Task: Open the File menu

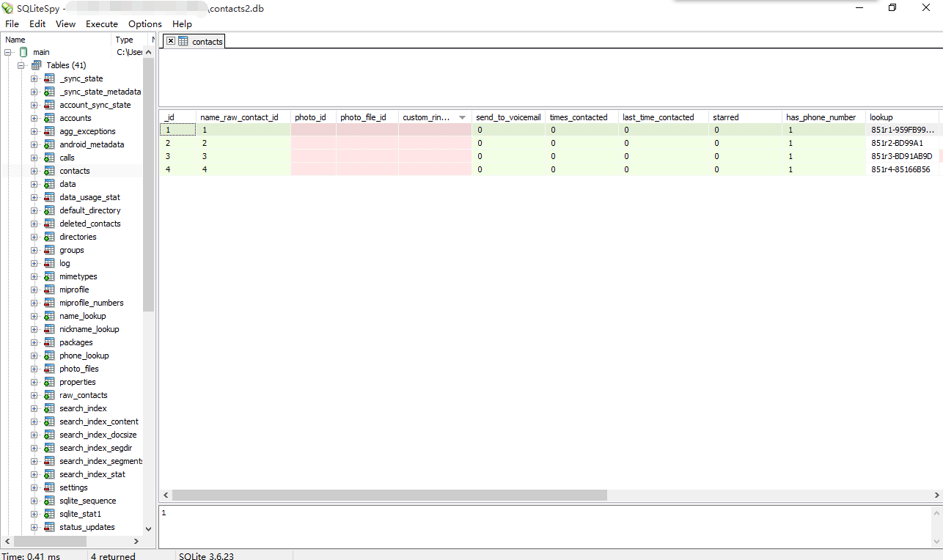Action: click(12, 24)
